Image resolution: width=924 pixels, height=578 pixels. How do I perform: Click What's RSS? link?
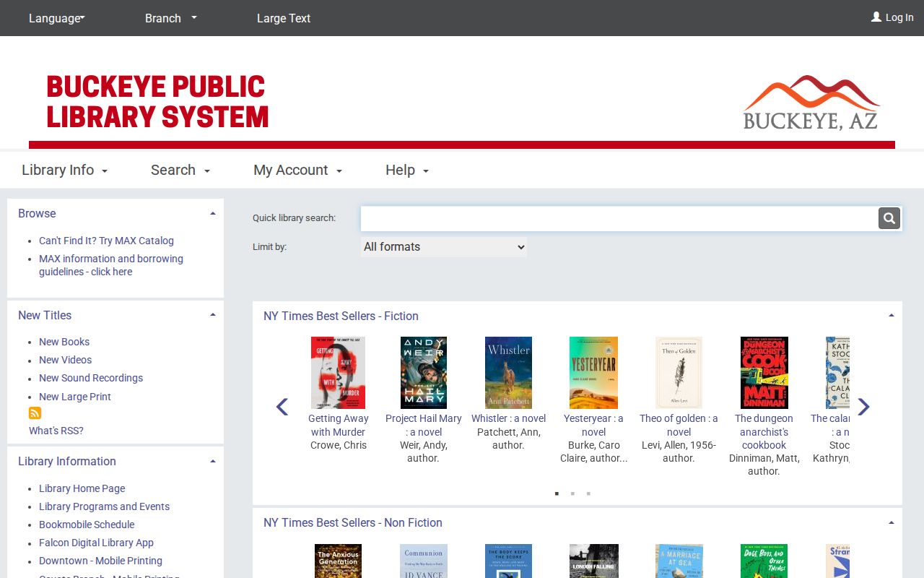(56, 431)
